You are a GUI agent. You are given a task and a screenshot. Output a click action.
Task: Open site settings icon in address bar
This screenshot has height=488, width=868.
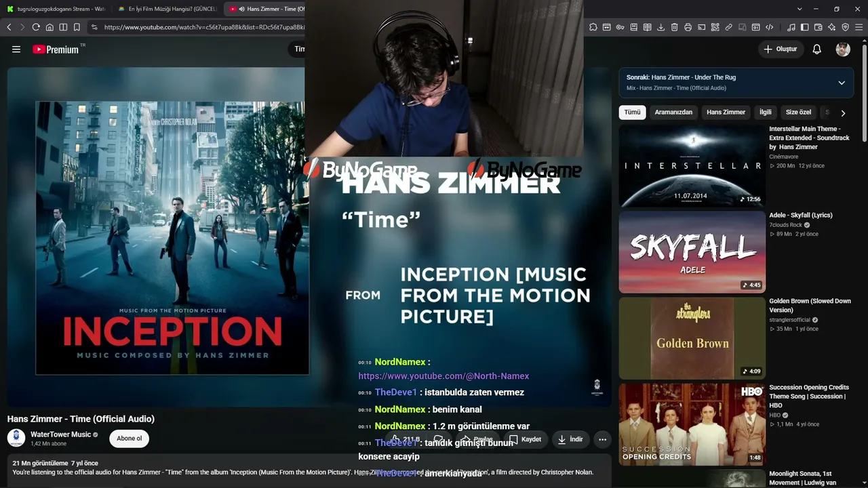pyautogui.click(x=94, y=27)
